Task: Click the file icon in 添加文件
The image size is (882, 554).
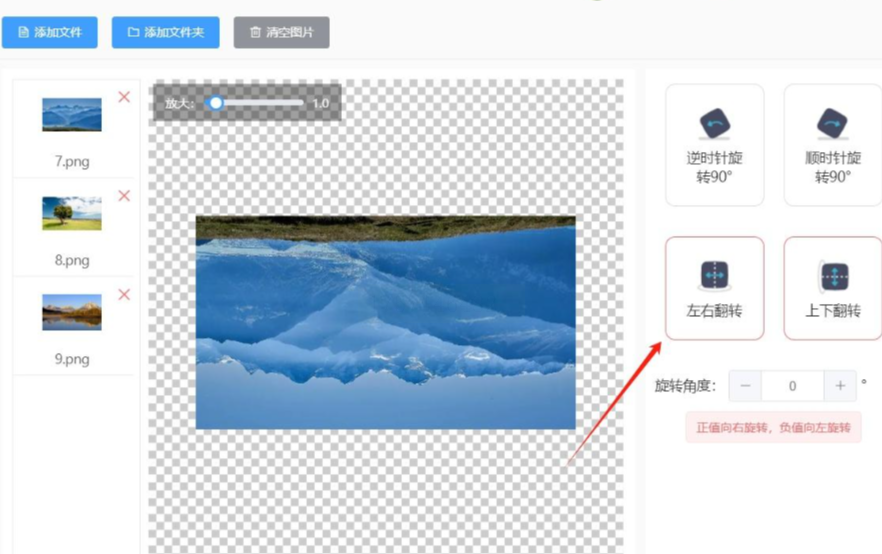Action: (23, 32)
